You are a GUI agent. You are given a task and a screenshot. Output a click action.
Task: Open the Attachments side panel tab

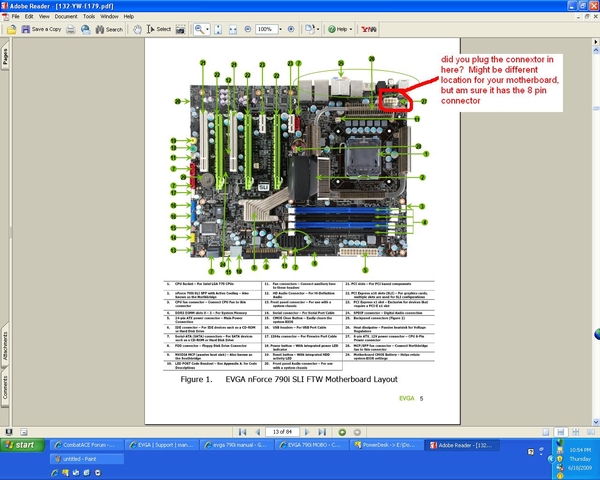5,345
